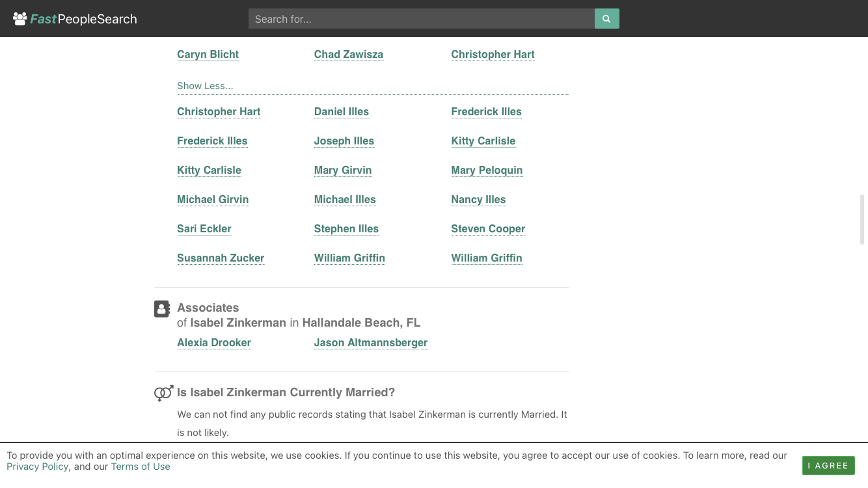Open Daniel Illes link
This screenshot has height=488, width=868.
342,112
